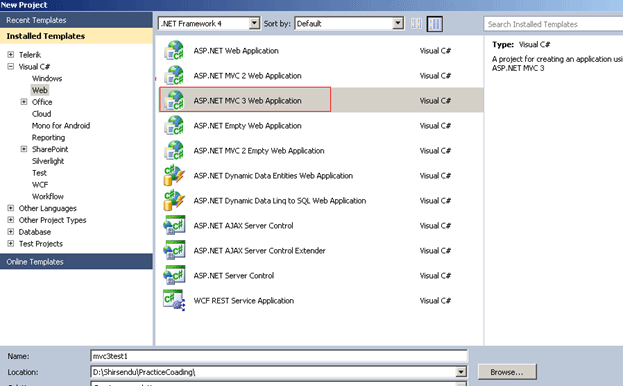Select the 'ASP.NET Web Application' template name
This screenshot has width=623, height=386.
click(x=236, y=51)
